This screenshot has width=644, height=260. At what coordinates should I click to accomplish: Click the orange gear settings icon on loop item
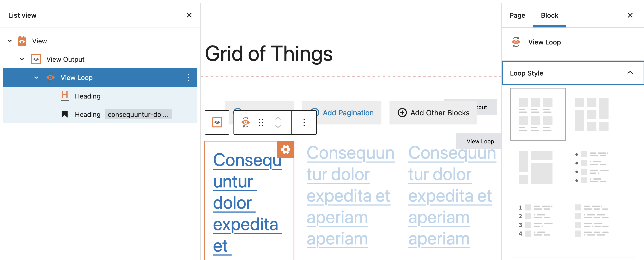(285, 150)
